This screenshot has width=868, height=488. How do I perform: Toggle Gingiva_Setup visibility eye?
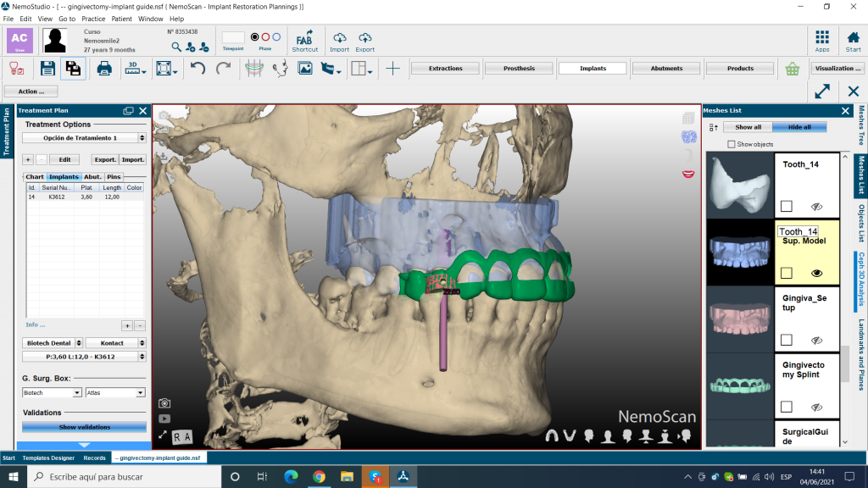click(x=816, y=341)
